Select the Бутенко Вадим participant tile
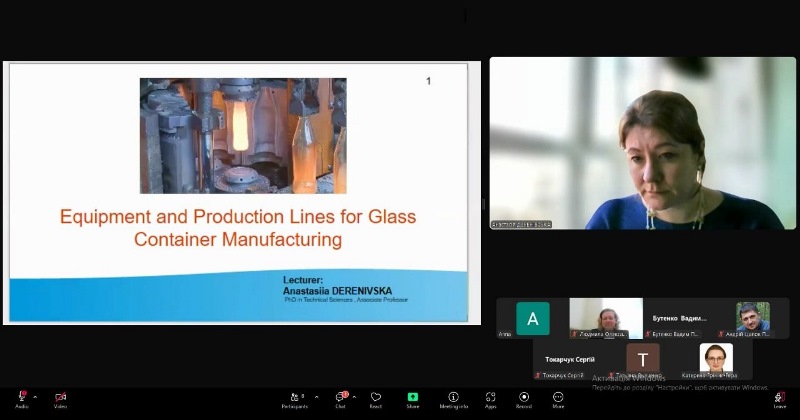Screen dimensions: 800x420 coord(679,318)
